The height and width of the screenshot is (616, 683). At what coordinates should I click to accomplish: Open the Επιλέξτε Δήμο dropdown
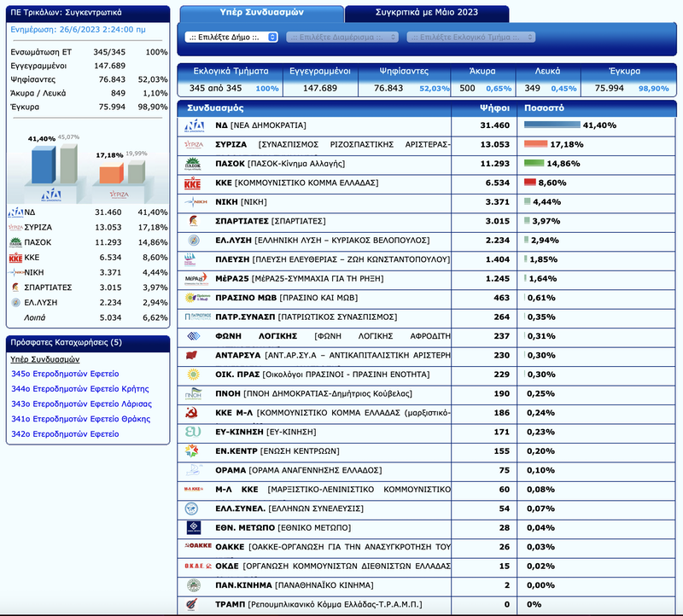point(231,37)
